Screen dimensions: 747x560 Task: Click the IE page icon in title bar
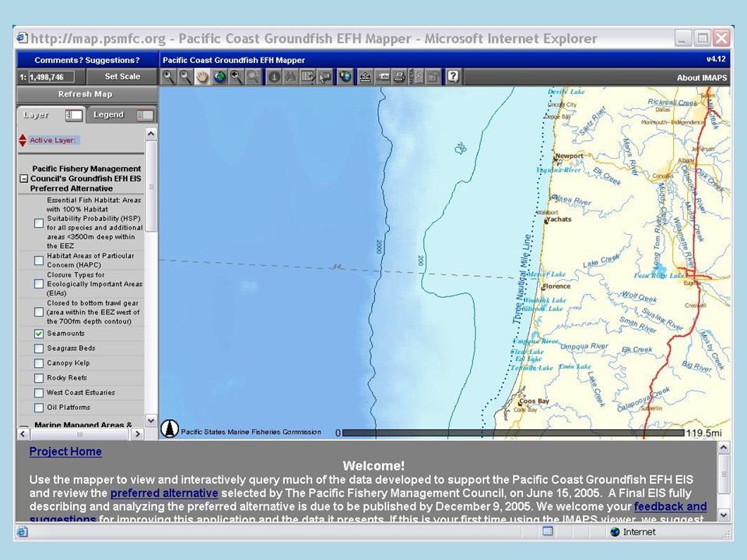23,38
